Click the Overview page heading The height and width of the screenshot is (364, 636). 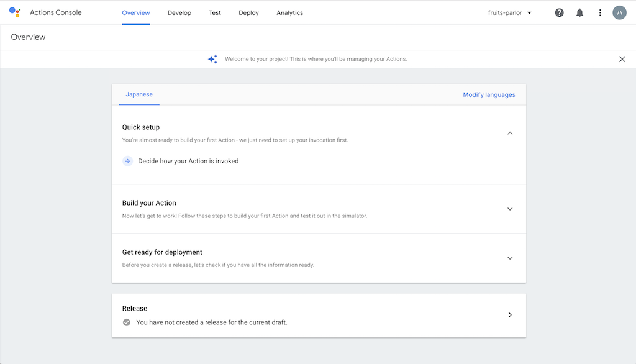click(x=28, y=37)
